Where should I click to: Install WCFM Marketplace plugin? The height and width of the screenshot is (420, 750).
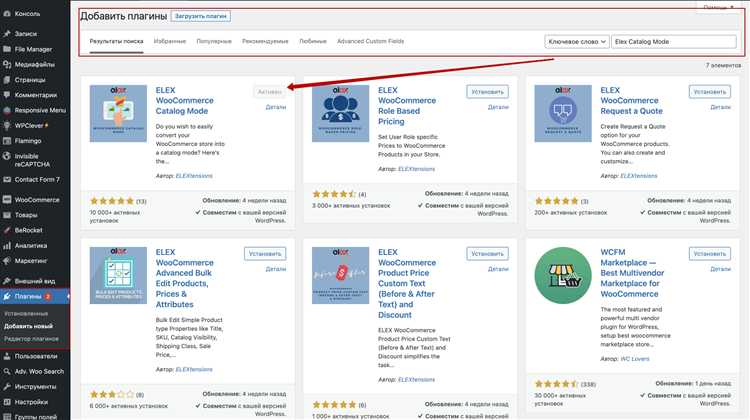coord(710,254)
